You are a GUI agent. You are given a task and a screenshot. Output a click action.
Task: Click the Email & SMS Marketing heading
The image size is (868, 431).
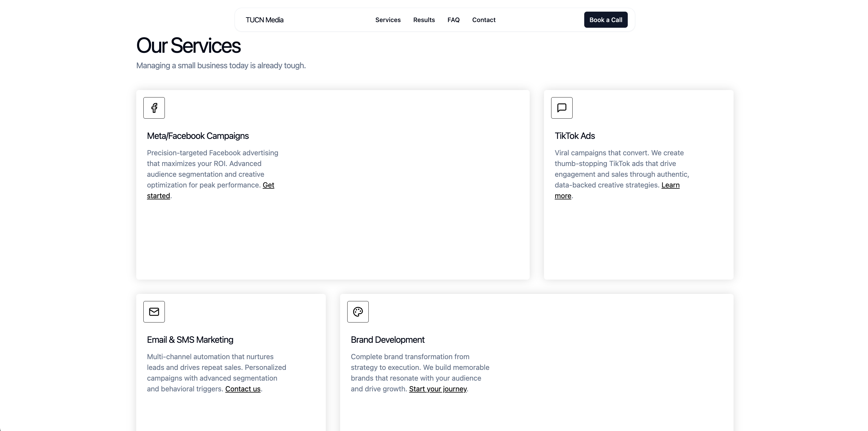(x=190, y=340)
